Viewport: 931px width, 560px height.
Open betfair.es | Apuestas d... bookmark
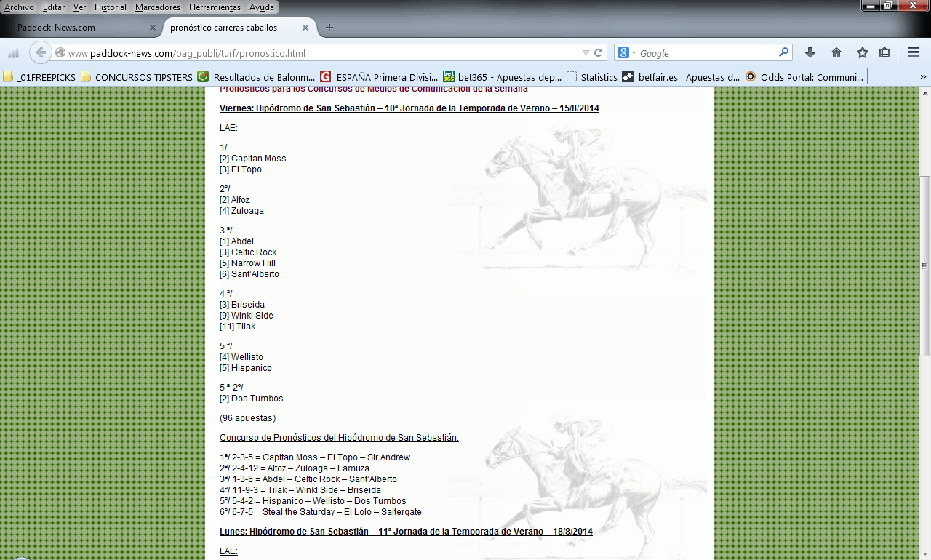point(681,77)
